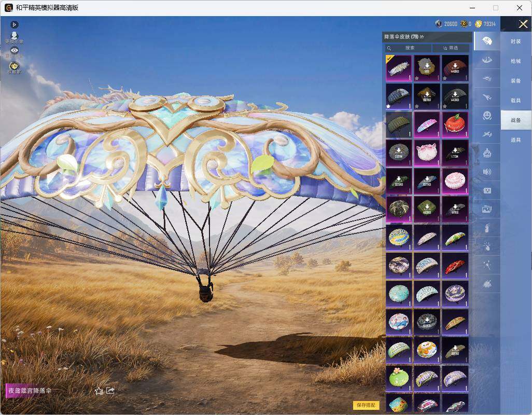
Task: Switch to the 装备 tab
Action: tap(516, 81)
